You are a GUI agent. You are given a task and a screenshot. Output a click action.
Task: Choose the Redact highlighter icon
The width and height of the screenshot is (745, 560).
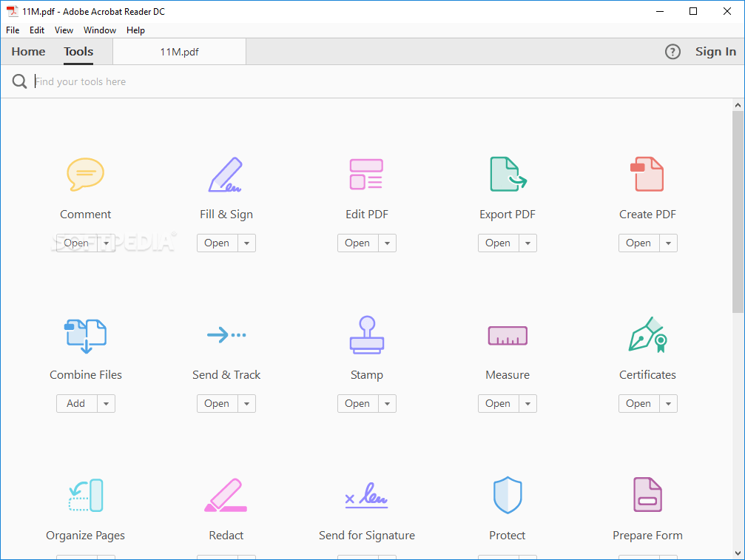(x=226, y=496)
